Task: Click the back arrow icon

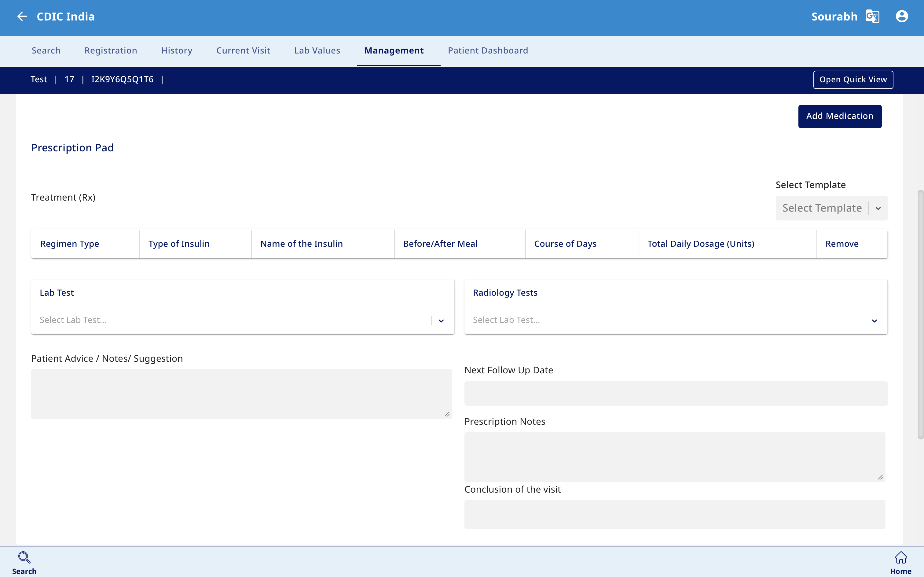Action: (x=22, y=17)
